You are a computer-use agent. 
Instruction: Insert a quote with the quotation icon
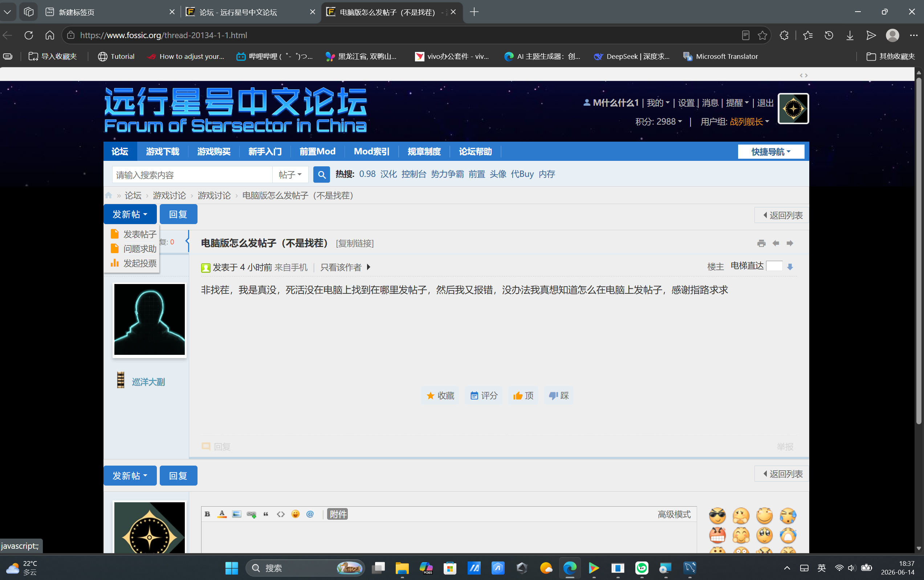tap(266, 514)
